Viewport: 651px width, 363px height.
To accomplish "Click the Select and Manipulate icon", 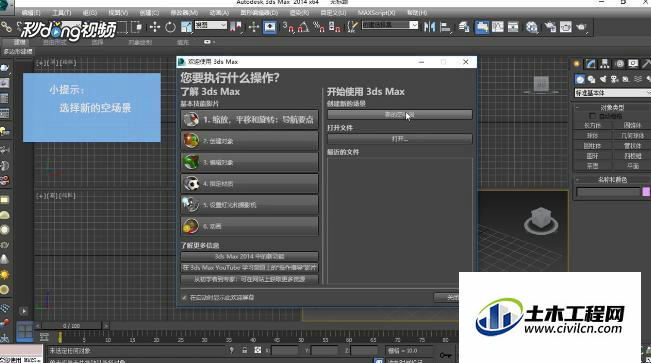I will click(254, 27).
